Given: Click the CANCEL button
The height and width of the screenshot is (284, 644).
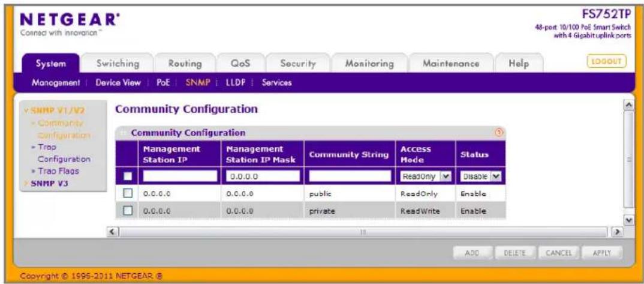Looking at the screenshot, I should 558,253.
